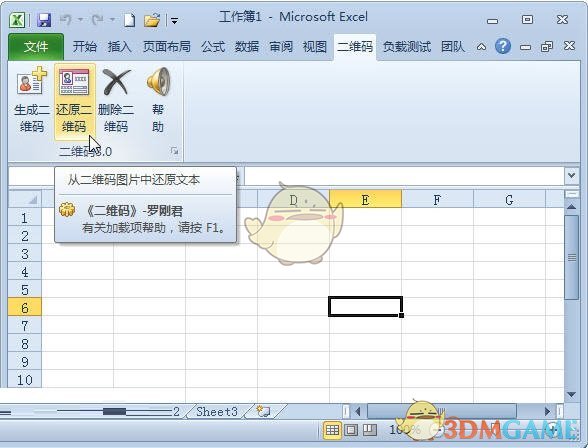Screen dimensions: 588x448
Task: Click the active cell E6
Action: [365, 306]
